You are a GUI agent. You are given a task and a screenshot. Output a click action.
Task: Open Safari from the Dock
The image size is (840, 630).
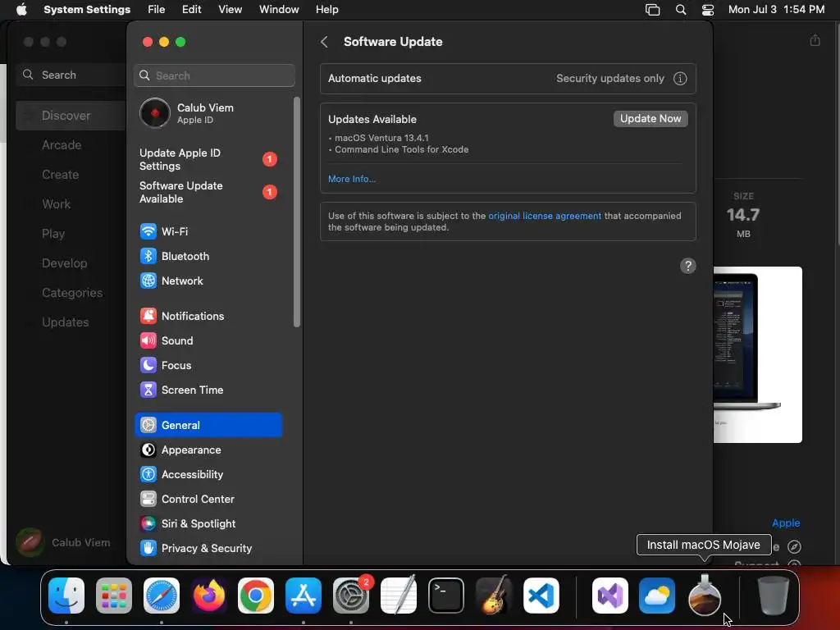coord(162,596)
